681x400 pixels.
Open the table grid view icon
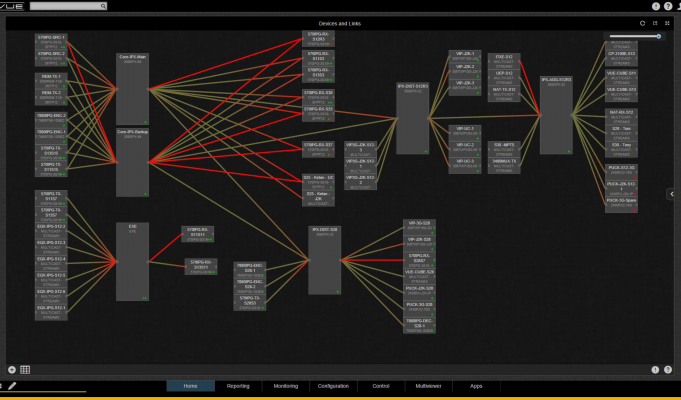25,370
